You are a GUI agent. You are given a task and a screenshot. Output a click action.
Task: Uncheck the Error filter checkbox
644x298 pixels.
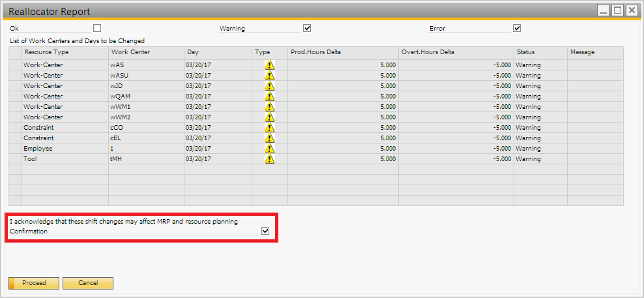517,28
